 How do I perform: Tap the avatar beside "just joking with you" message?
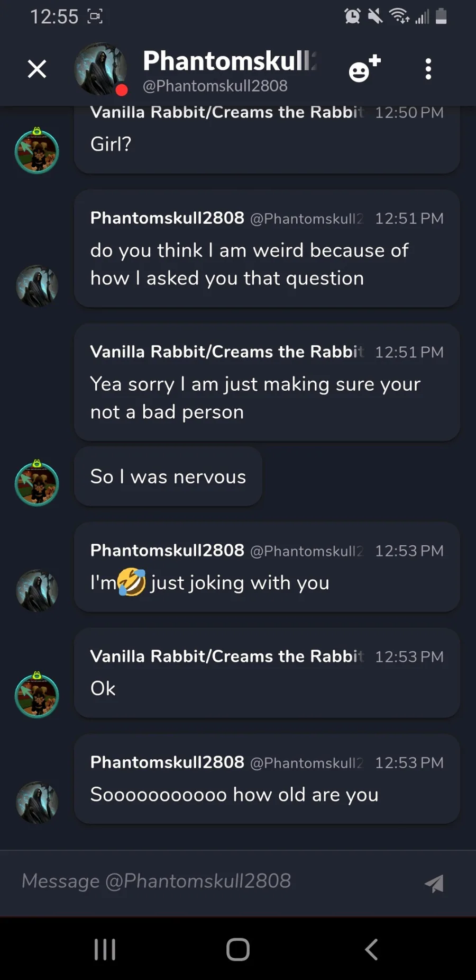[36, 590]
